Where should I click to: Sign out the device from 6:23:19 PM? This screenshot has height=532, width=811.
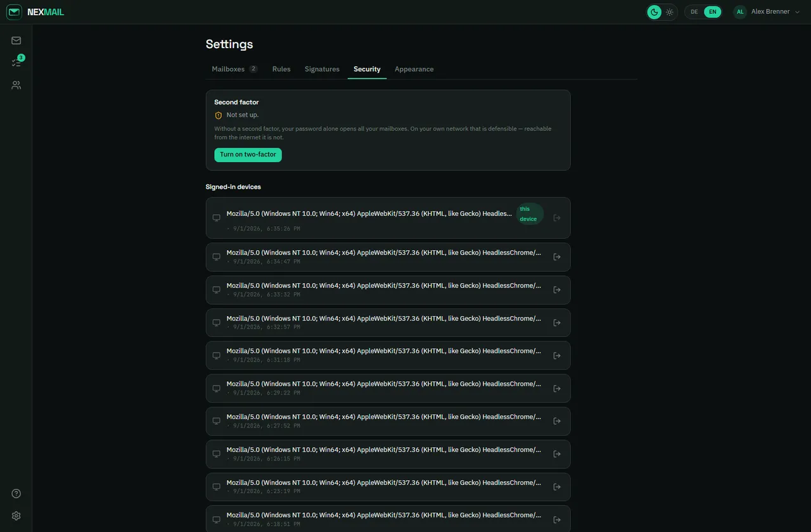(557, 487)
